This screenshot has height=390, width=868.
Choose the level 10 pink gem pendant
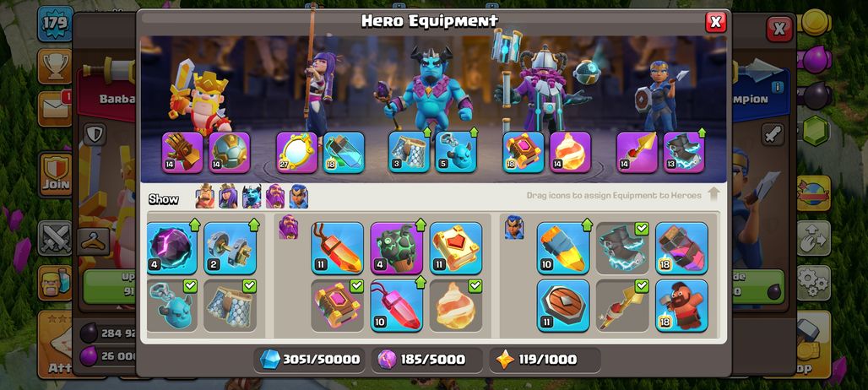pyautogui.click(x=396, y=306)
